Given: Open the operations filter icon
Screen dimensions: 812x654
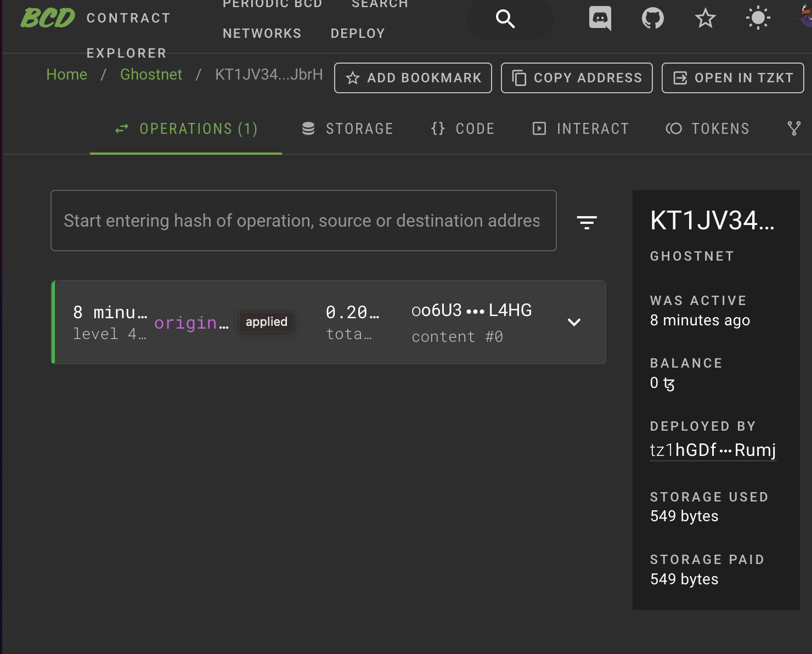Looking at the screenshot, I should click(587, 222).
